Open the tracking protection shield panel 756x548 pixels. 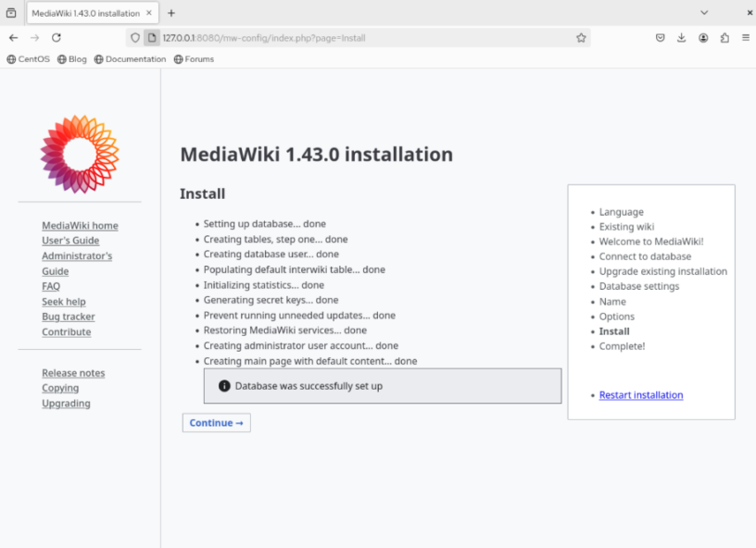(x=136, y=38)
